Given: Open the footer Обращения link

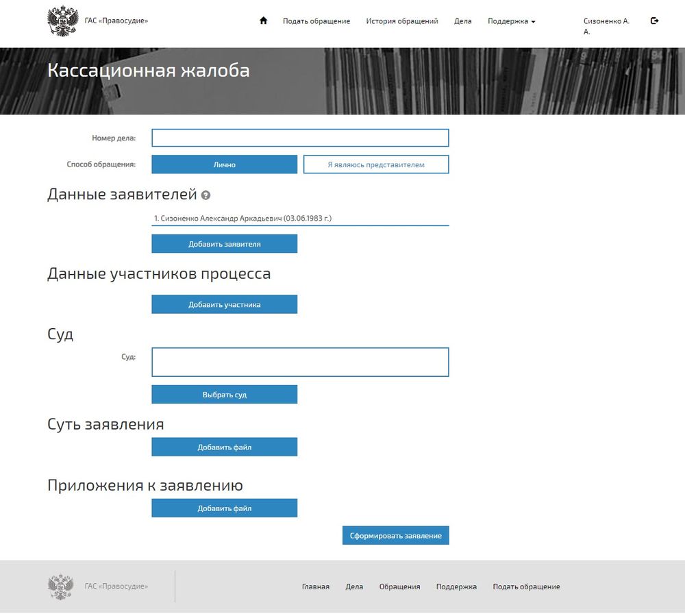Looking at the screenshot, I should pyautogui.click(x=399, y=587).
